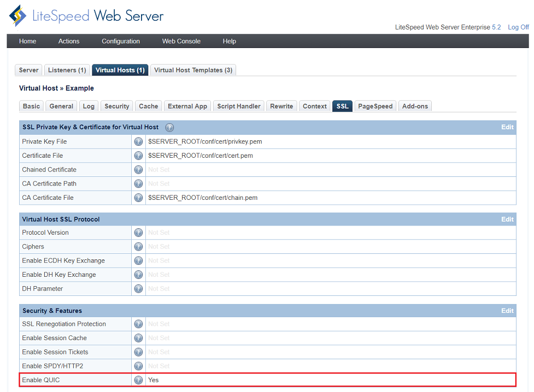Click the chain.pem path value

tap(203, 198)
